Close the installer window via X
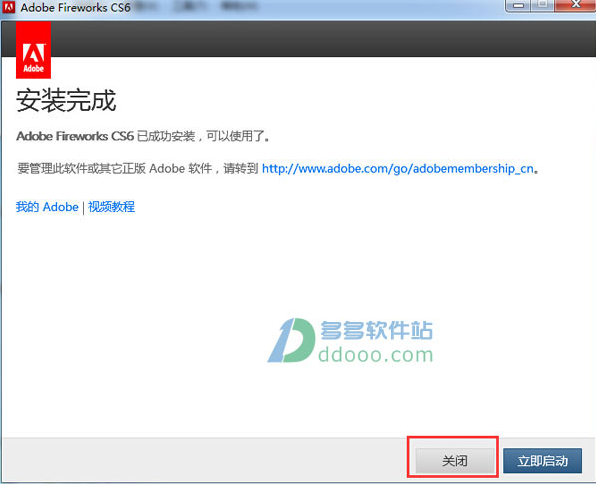Viewport: 596px width, 484px height. pyautogui.click(x=575, y=5)
